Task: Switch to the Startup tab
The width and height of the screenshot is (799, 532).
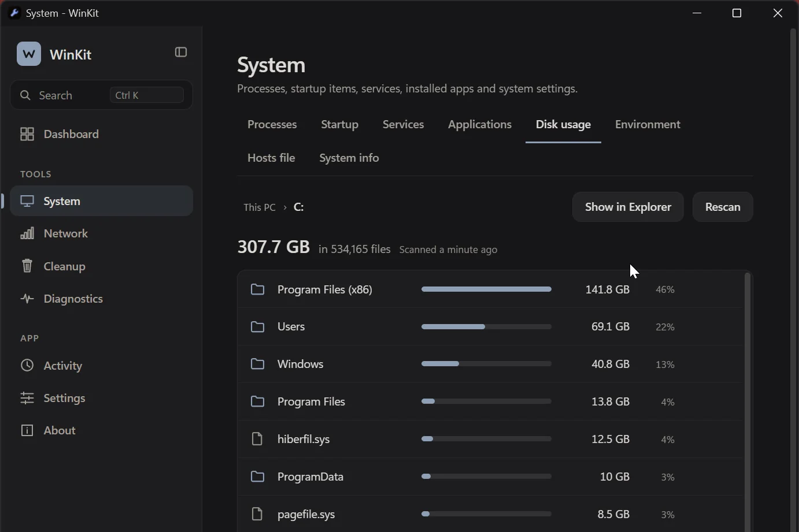Action: (x=340, y=125)
